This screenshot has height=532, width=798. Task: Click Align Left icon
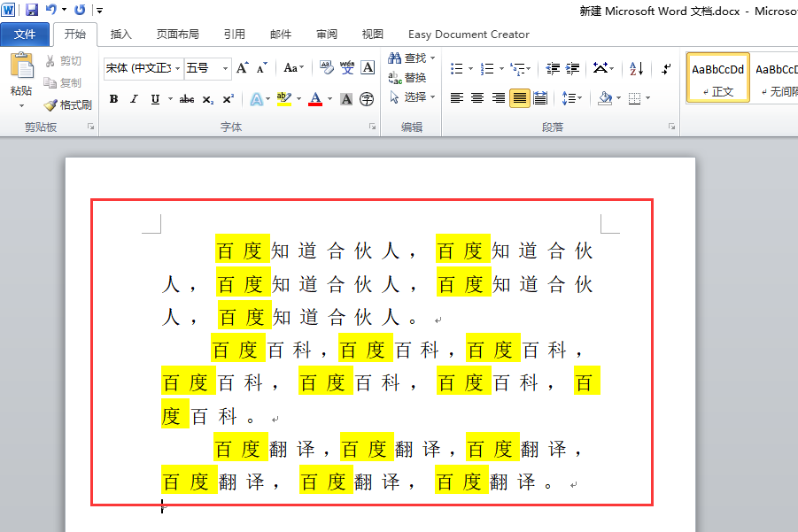tap(457, 98)
